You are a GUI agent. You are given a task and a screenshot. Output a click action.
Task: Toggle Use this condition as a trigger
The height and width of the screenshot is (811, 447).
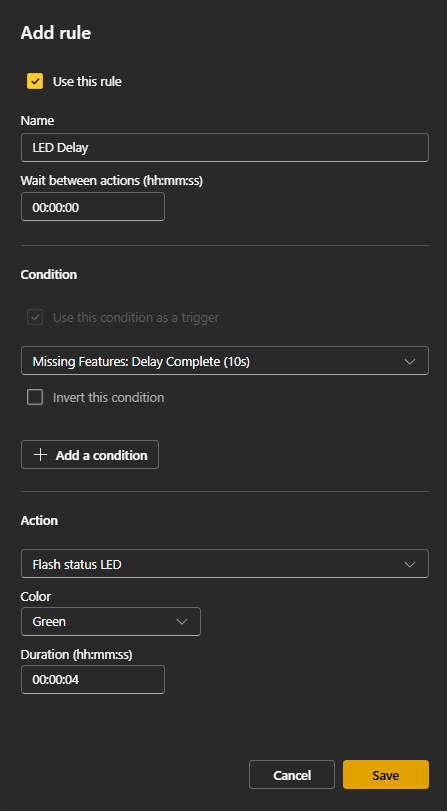[x=35, y=317]
